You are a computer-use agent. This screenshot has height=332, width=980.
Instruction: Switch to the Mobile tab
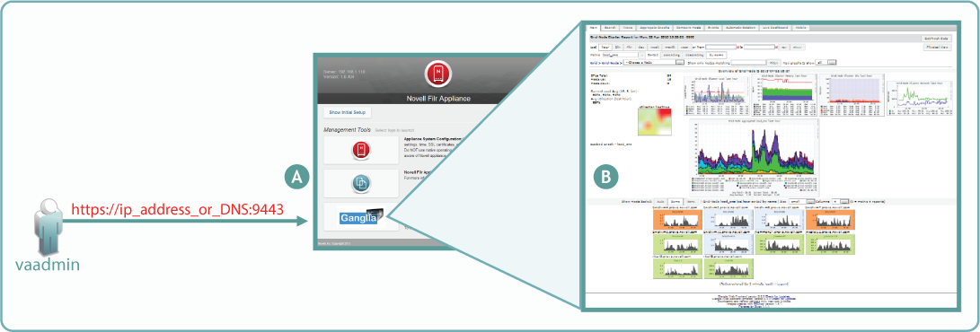pyautogui.click(x=800, y=28)
